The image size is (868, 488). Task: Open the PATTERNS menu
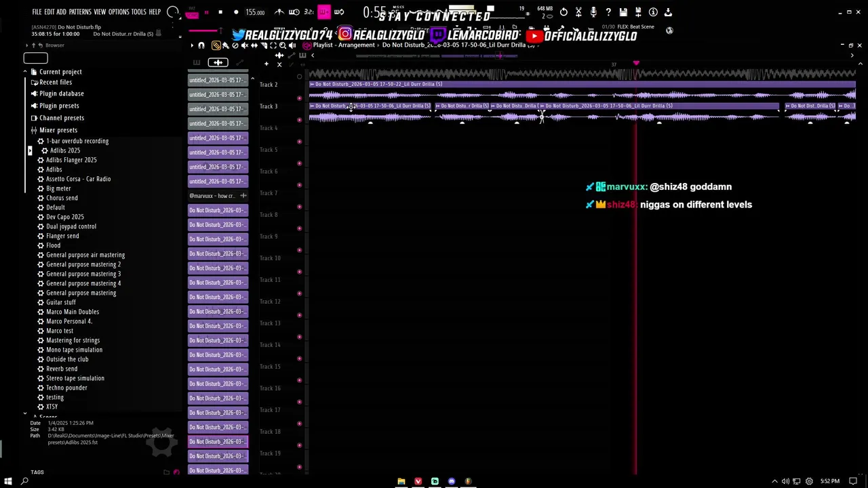pos(80,12)
